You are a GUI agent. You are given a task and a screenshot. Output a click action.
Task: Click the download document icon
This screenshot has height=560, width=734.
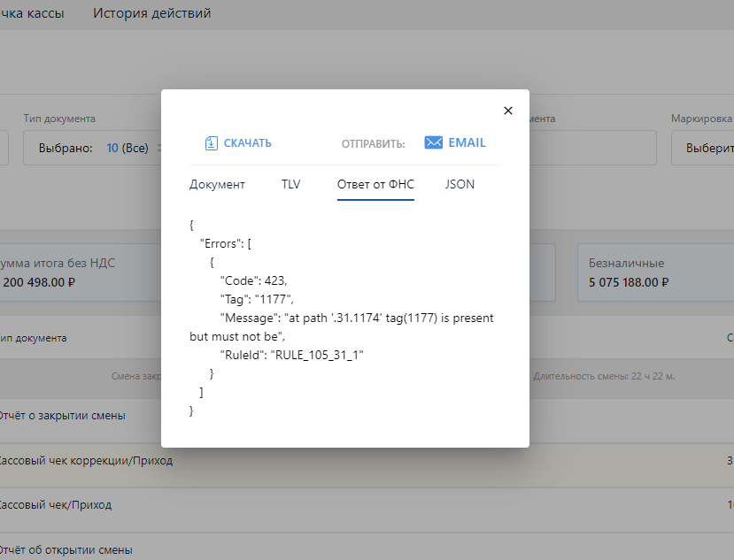[211, 143]
